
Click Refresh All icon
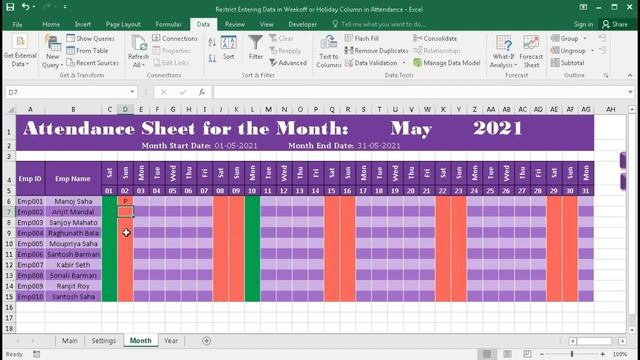(x=138, y=51)
